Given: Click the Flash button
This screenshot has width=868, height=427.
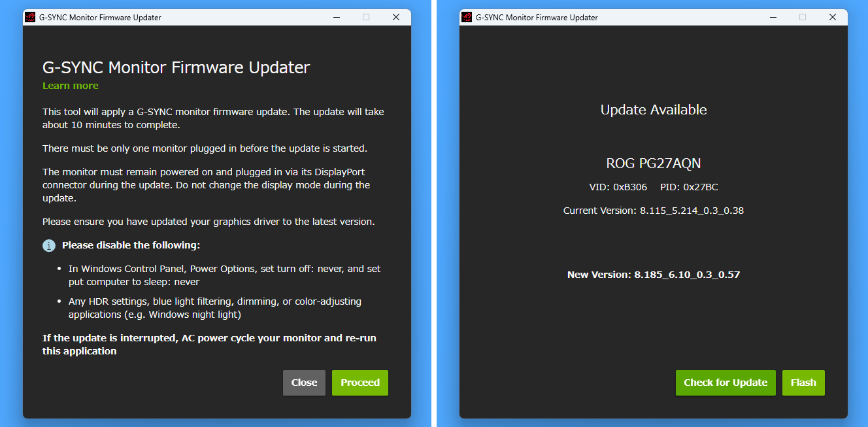Looking at the screenshot, I should [803, 383].
